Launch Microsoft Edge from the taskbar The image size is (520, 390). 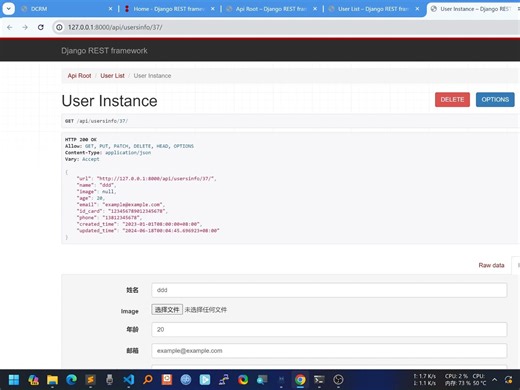point(71,380)
